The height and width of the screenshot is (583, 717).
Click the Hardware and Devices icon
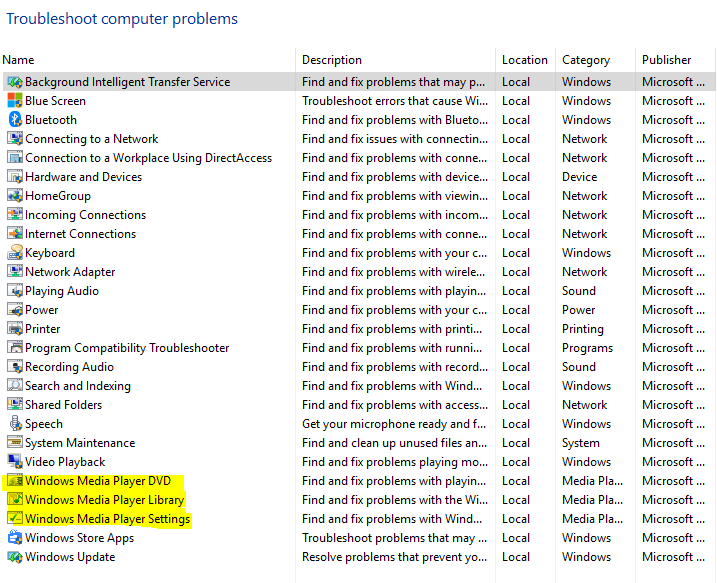point(15,177)
